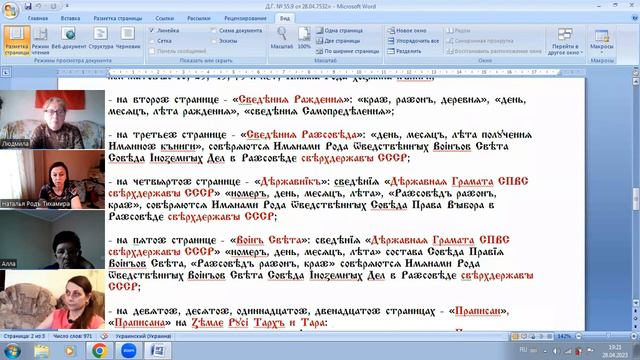Click the volume icon in system tray
Viewport: 640px width, 360px height.
pos(556,351)
